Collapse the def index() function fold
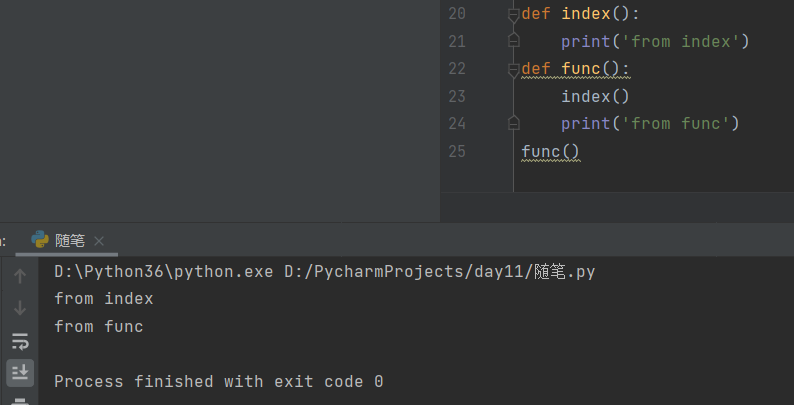 coord(514,14)
